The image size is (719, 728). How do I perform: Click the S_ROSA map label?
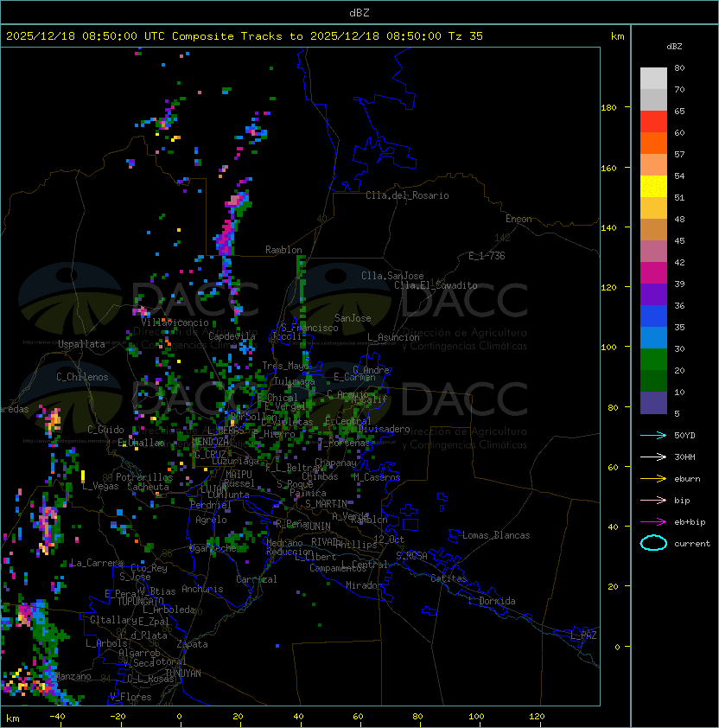411,556
